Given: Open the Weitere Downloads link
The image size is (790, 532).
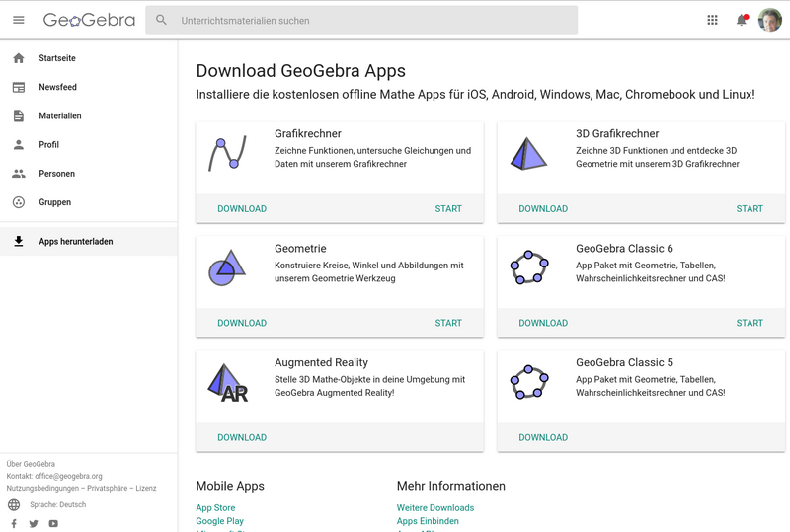Looking at the screenshot, I should (x=435, y=507).
